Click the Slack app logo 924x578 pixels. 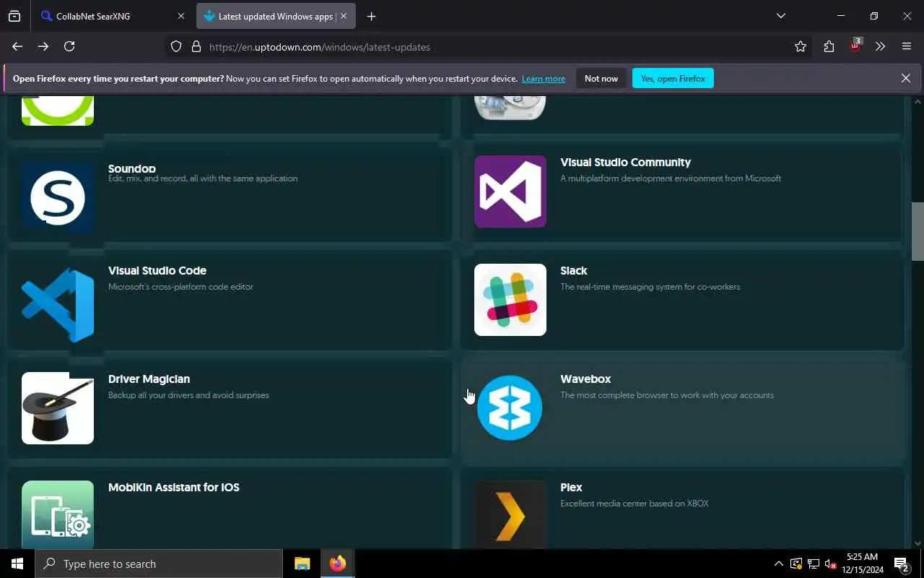510,300
